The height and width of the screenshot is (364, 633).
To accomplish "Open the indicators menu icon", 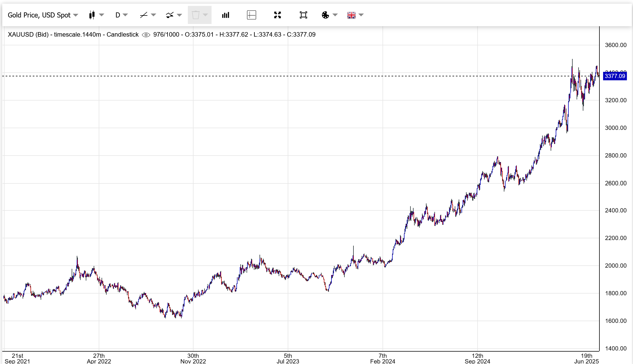I will click(170, 15).
